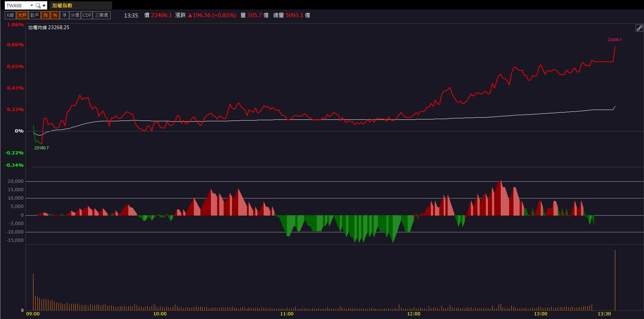Toggle the 均 average line button
This screenshot has width=644, height=319.
click(x=45, y=15)
